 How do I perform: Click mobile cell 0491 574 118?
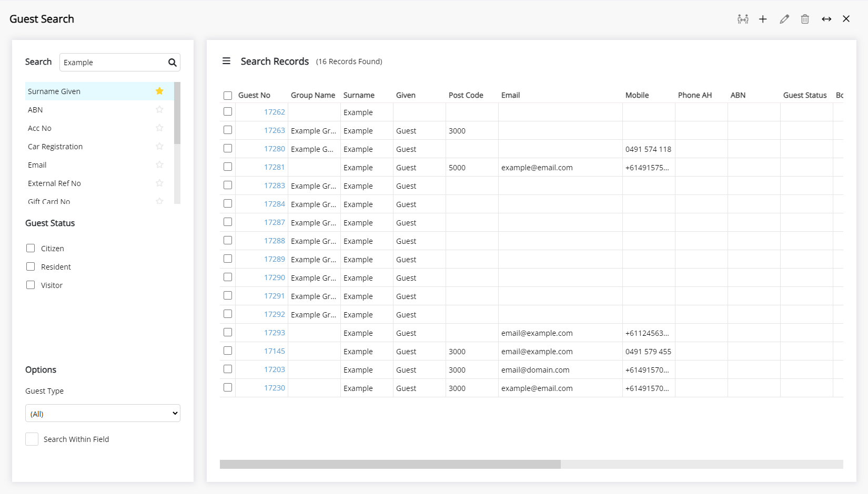[x=648, y=149]
